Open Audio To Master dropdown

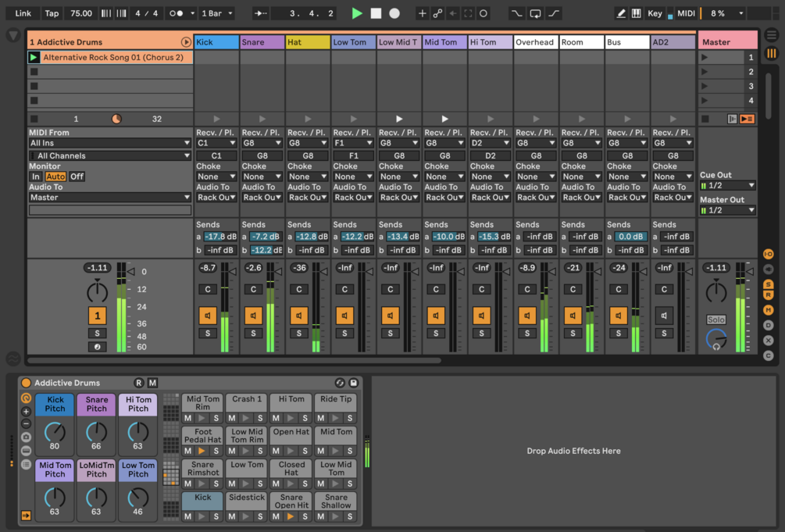[x=109, y=198]
